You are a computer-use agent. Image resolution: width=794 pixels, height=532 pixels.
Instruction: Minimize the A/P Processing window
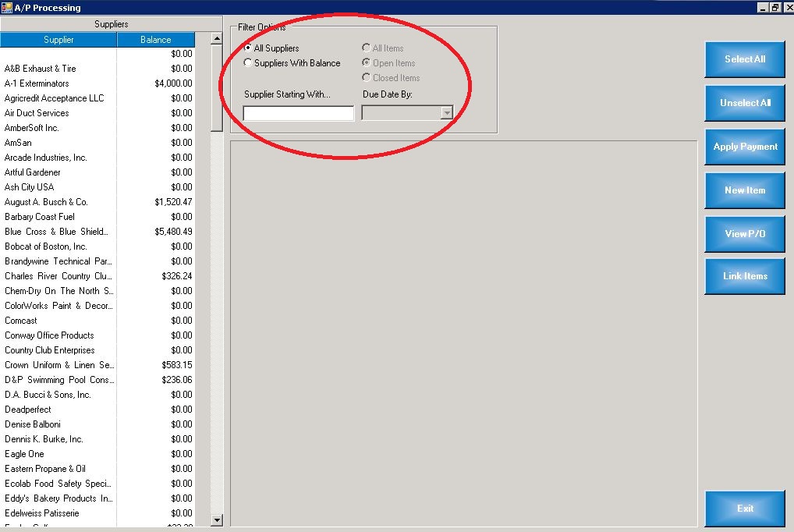763,7
